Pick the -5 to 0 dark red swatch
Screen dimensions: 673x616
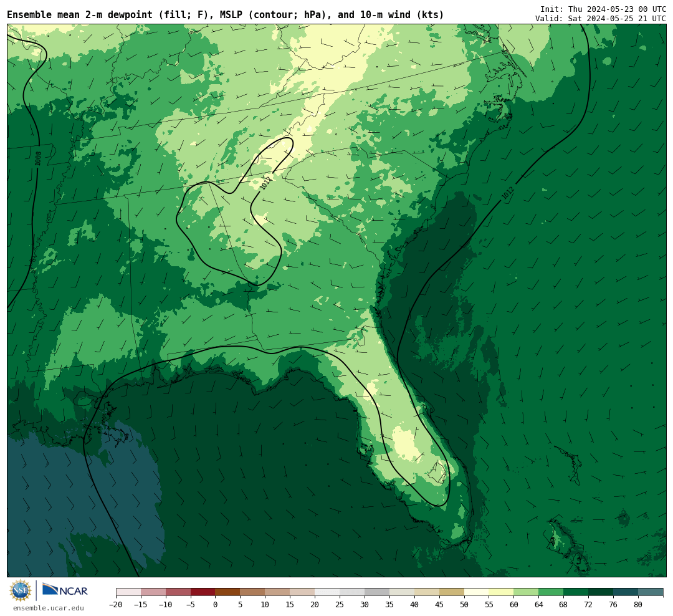point(203,592)
